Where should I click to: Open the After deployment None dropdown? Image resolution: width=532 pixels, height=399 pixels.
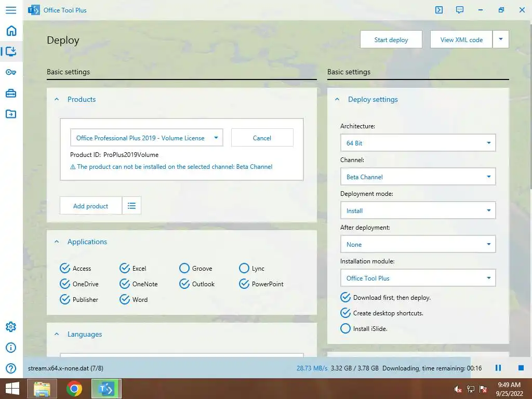point(418,244)
